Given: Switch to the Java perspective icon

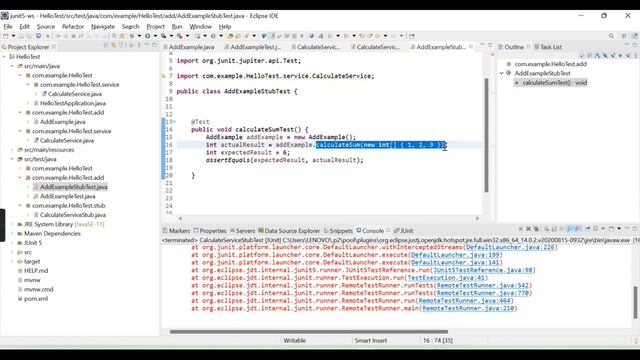Looking at the screenshot, I should click(635, 36).
